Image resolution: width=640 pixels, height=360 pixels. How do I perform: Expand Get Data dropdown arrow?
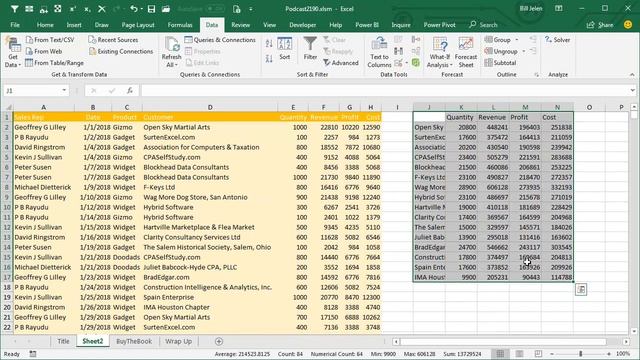coord(19,65)
